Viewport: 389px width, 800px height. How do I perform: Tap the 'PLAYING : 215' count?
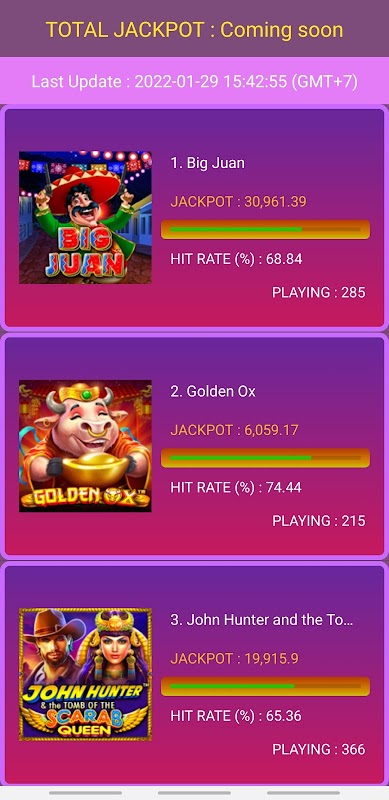coord(319,521)
